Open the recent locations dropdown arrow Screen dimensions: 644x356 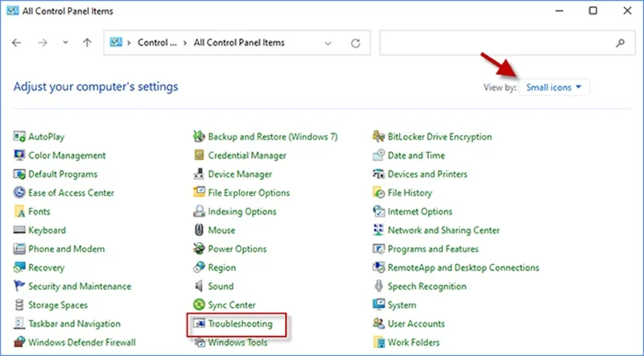click(65, 43)
